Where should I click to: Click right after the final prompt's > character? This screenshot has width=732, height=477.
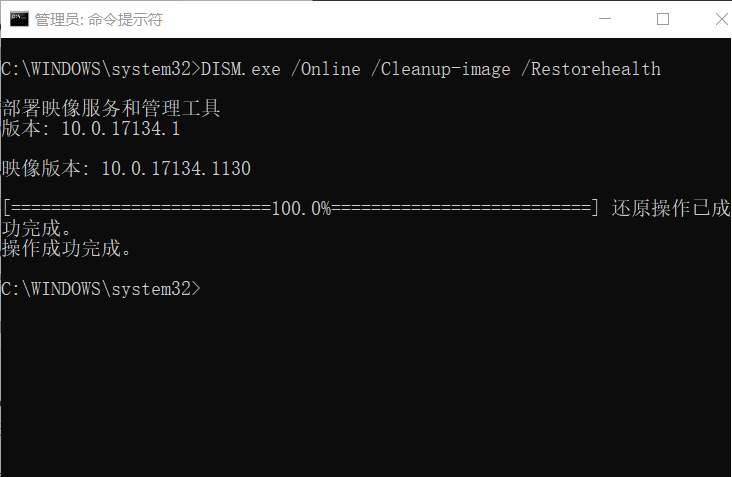click(x=205, y=288)
